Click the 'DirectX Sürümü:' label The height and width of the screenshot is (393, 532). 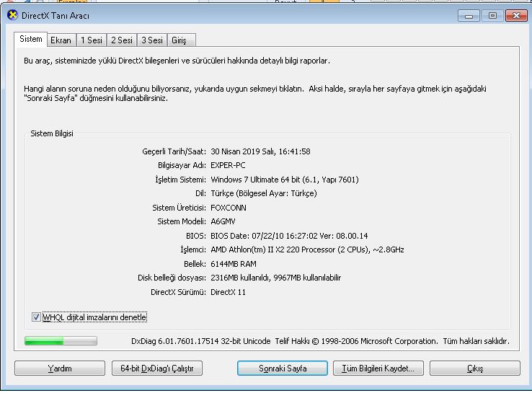pyautogui.click(x=179, y=292)
